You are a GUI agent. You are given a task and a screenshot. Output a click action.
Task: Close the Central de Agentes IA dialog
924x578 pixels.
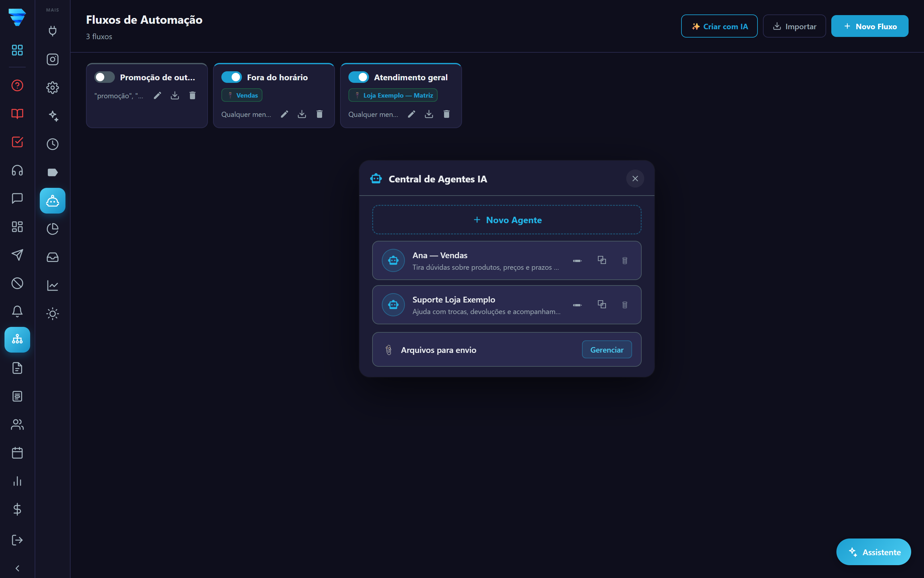[x=635, y=179]
